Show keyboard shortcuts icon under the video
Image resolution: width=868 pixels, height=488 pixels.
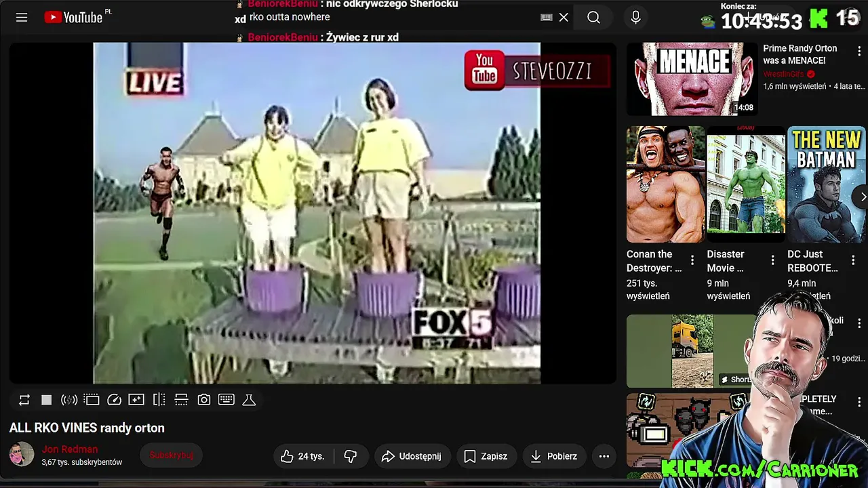click(x=226, y=400)
